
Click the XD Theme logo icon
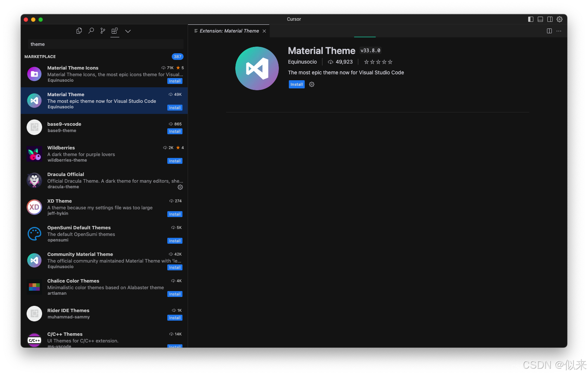(x=34, y=207)
